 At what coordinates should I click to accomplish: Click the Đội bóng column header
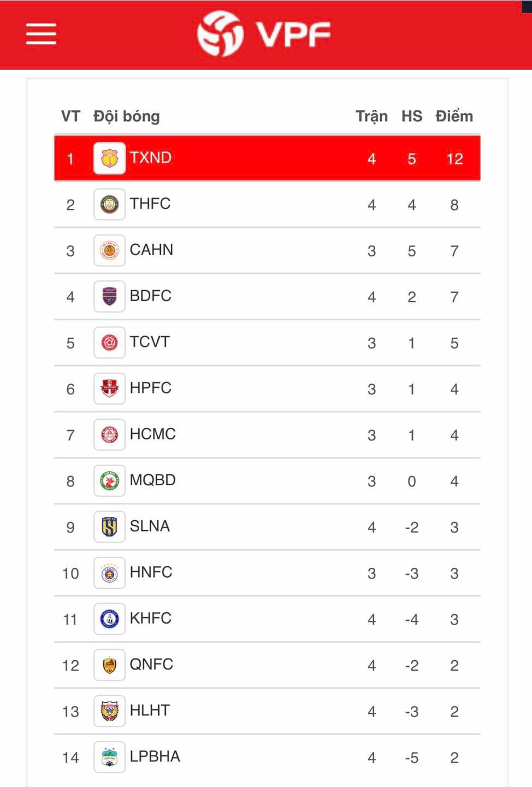[127, 116]
